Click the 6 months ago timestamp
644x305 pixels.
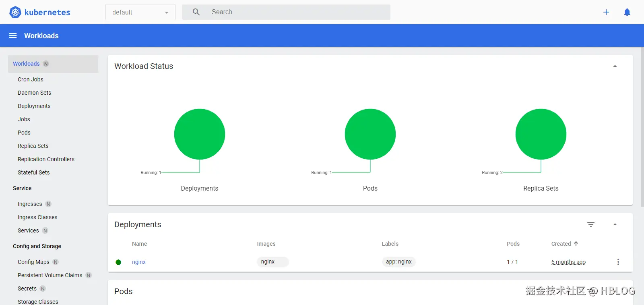pos(568,262)
